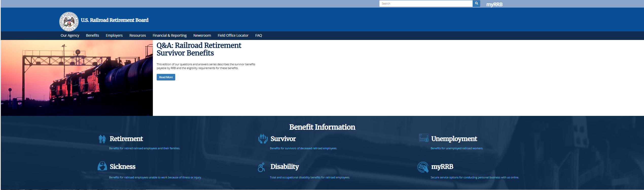
Task: Click the Search input field
Action: [x=426, y=4]
